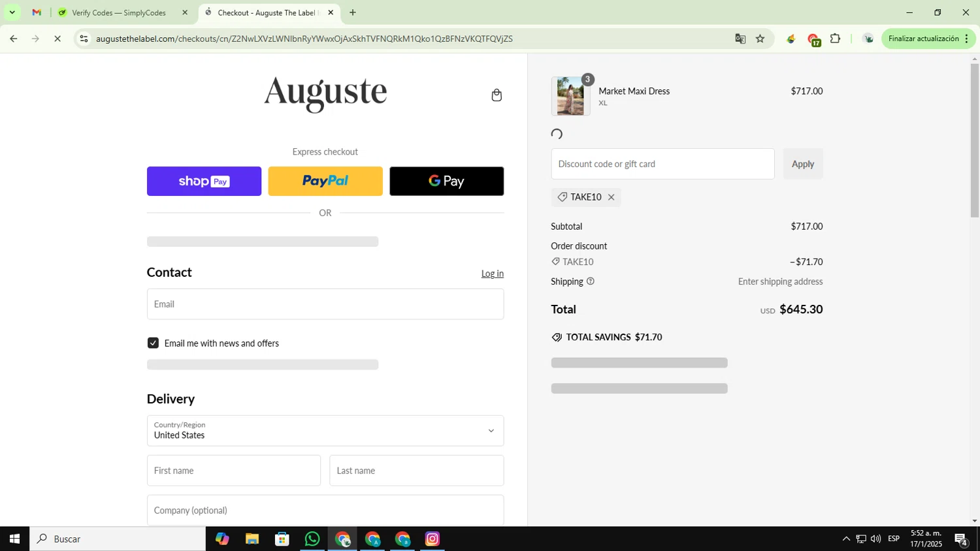Click the TOTAL SAVINGS $71.70 text
980x551 pixels.
614,338
